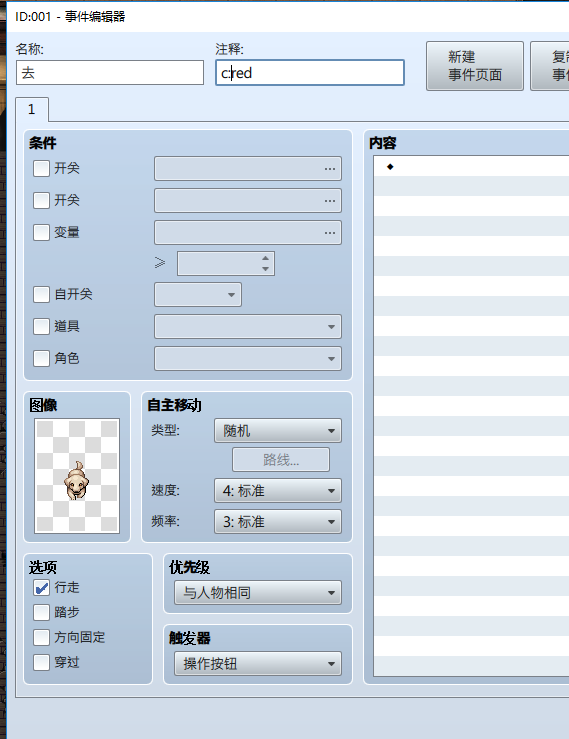
Task: Click the variable value up arrow
Action: tap(265, 258)
